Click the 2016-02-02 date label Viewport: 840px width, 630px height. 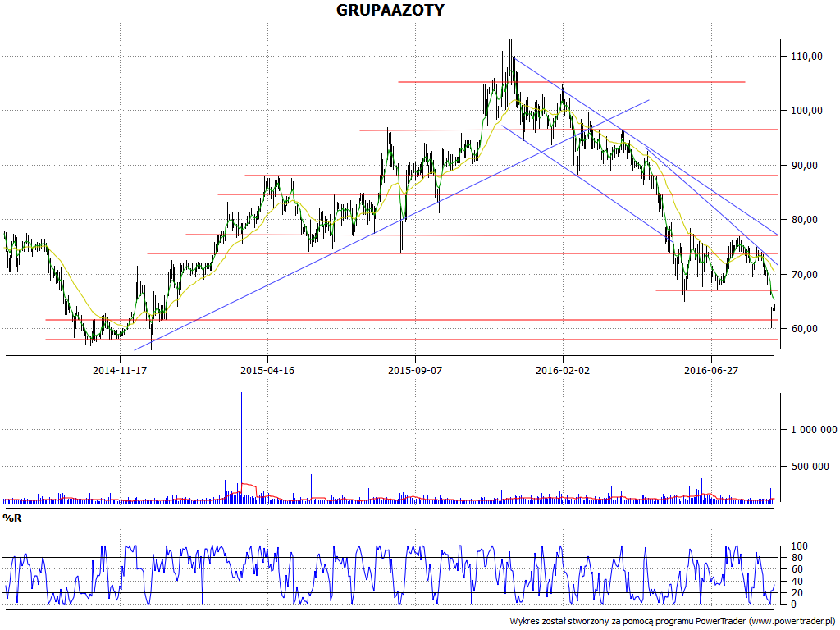563,370
